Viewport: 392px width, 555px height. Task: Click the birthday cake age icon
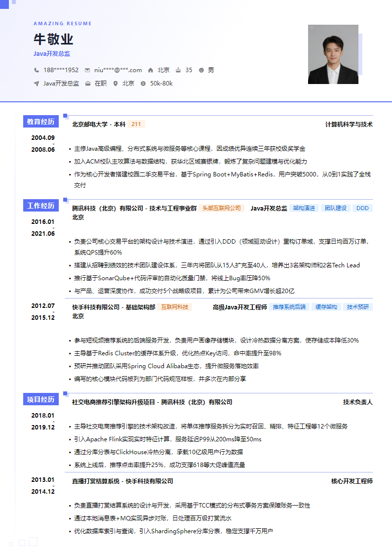(x=178, y=70)
